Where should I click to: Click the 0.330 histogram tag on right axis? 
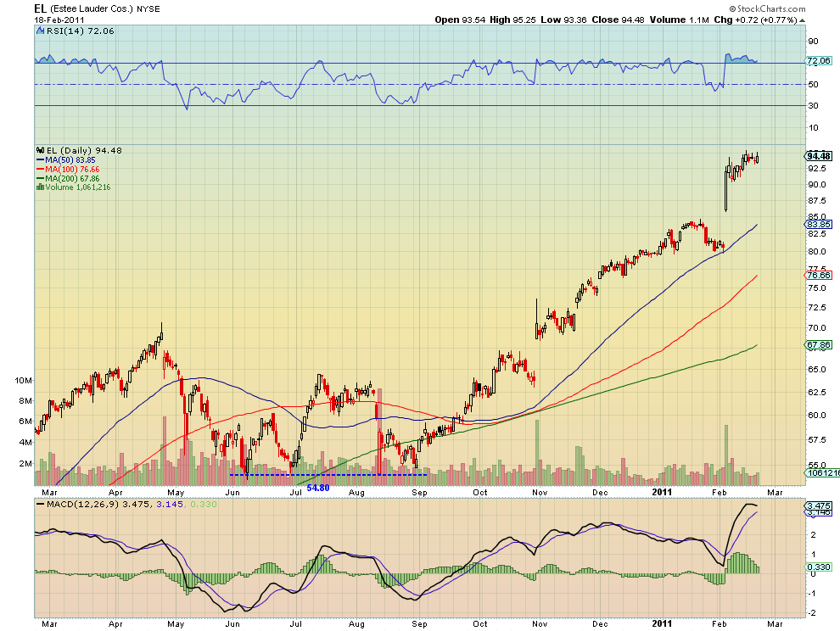(819, 567)
